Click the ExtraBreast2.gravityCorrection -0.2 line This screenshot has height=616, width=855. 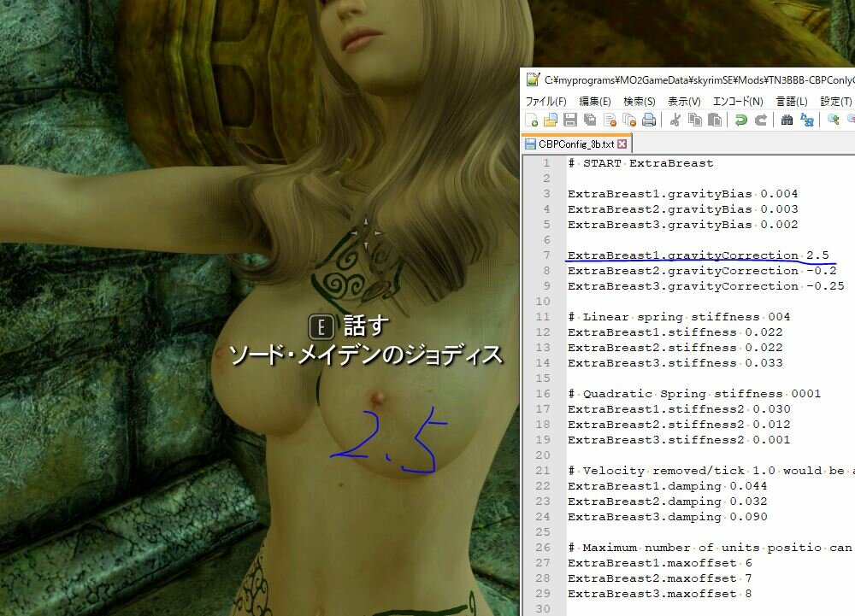point(702,271)
